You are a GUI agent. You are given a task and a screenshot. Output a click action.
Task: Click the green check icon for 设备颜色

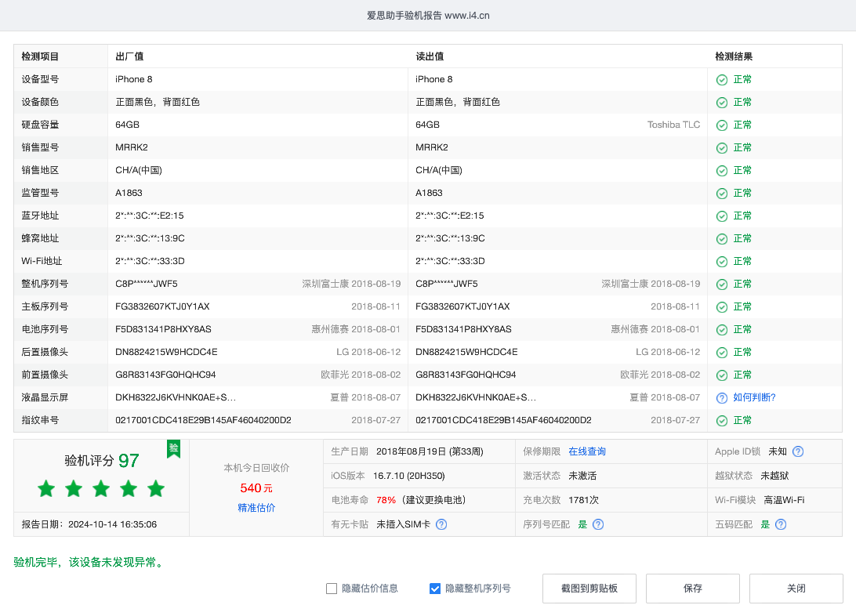click(722, 103)
